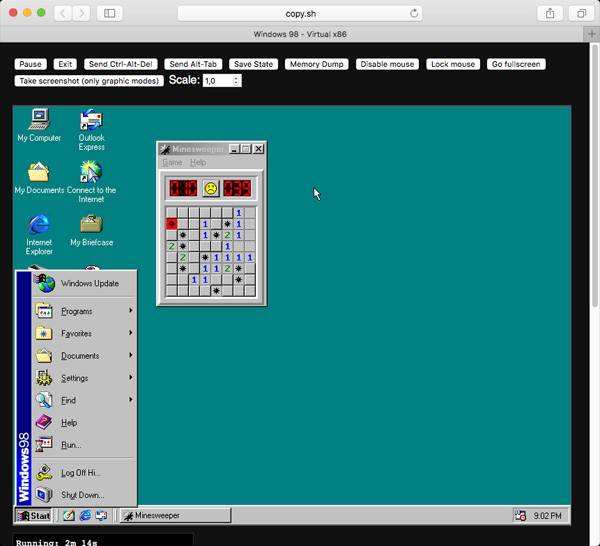The width and height of the screenshot is (600, 546).
Task: Toggle the Disable mouse button
Action: click(387, 64)
